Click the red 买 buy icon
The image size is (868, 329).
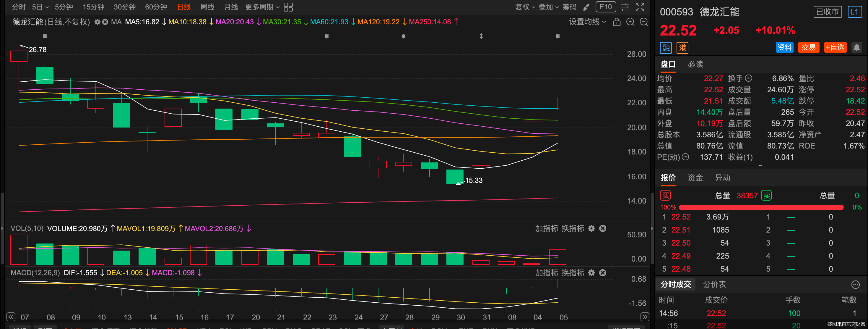pos(666,195)
